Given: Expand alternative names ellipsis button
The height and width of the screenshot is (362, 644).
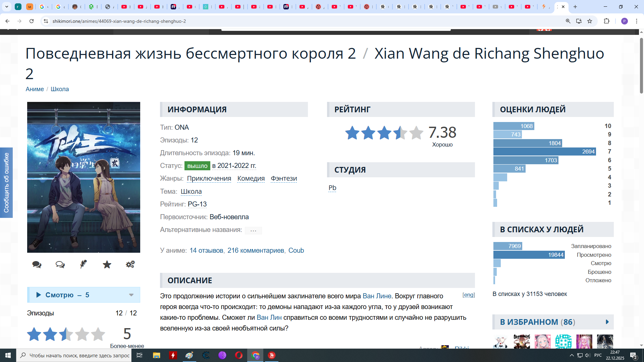Looking at the screenshot, I should point(253,230).
